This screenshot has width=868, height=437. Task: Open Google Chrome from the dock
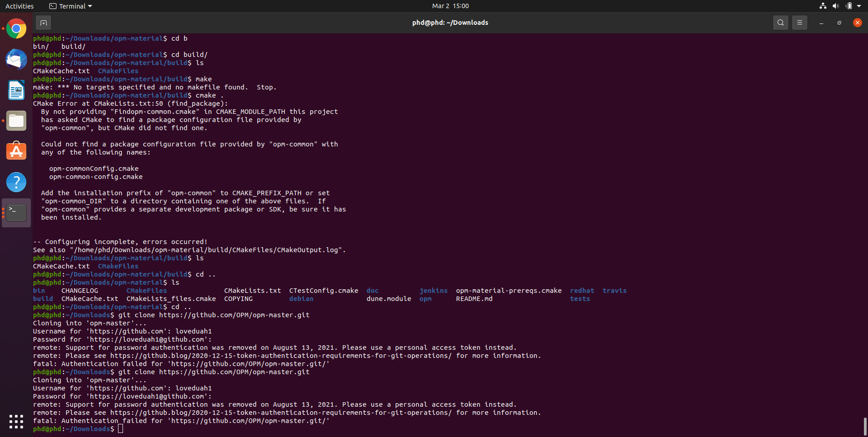point(16,28)
